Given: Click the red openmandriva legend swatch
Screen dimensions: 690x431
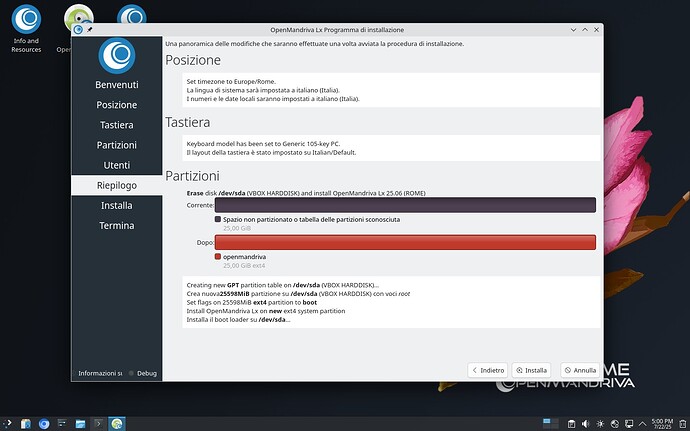Looking at the screenshot, I should point(218,257).
